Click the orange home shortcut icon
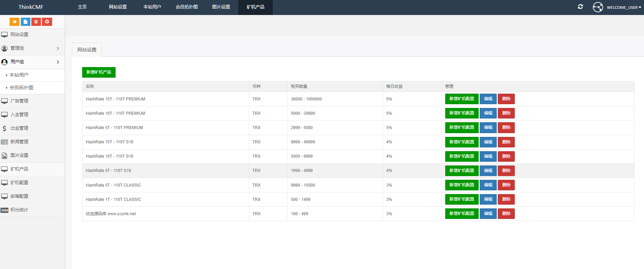The height and width of the screenshot is (269, 644). click(x=14, y=22)
